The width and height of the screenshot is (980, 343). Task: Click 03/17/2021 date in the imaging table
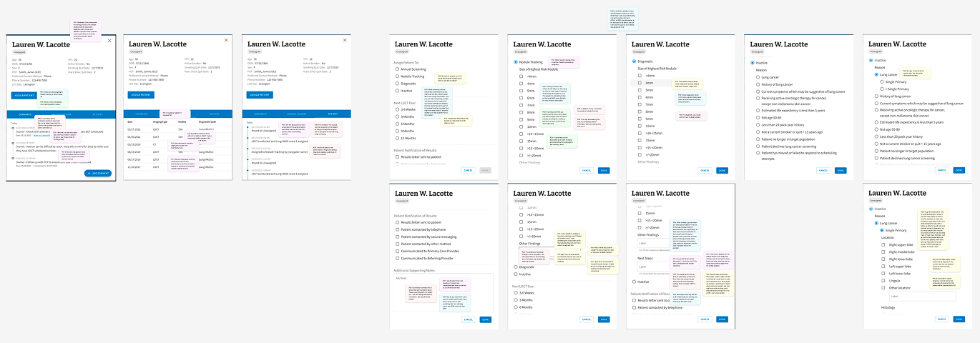(134, 129)
